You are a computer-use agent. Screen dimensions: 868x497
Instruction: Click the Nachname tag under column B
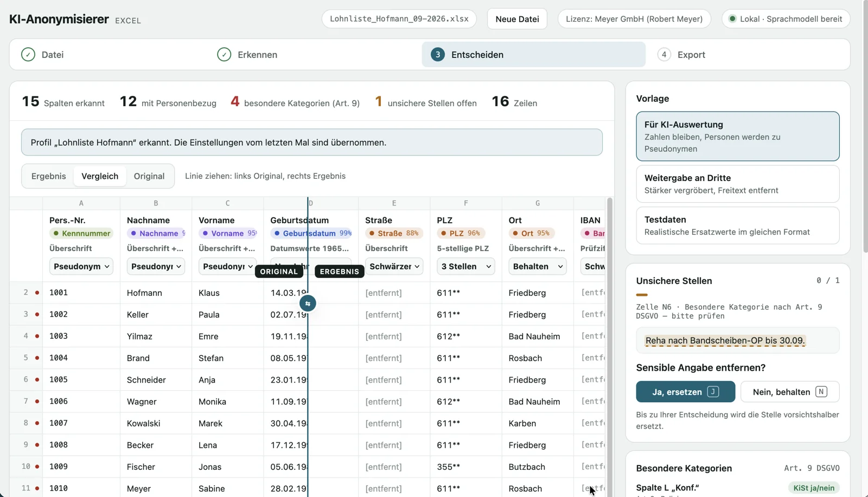[x=156, y=234]
